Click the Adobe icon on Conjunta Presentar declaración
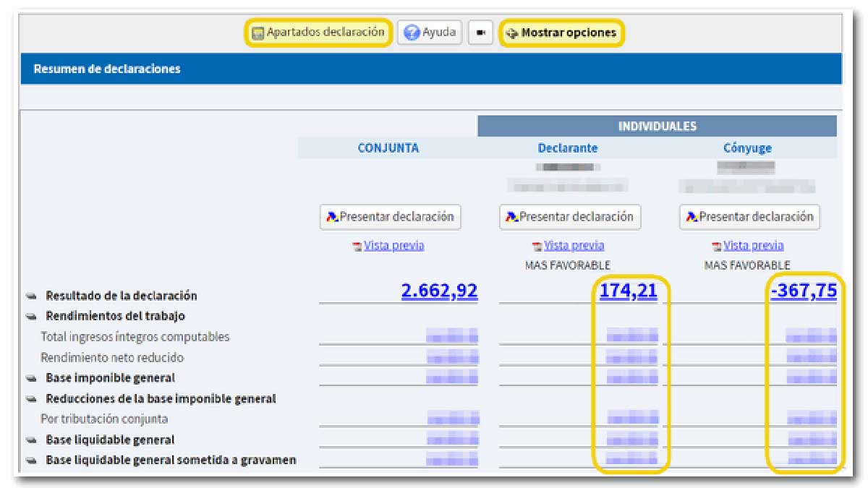868x488 pixels. tap(333, 217)
